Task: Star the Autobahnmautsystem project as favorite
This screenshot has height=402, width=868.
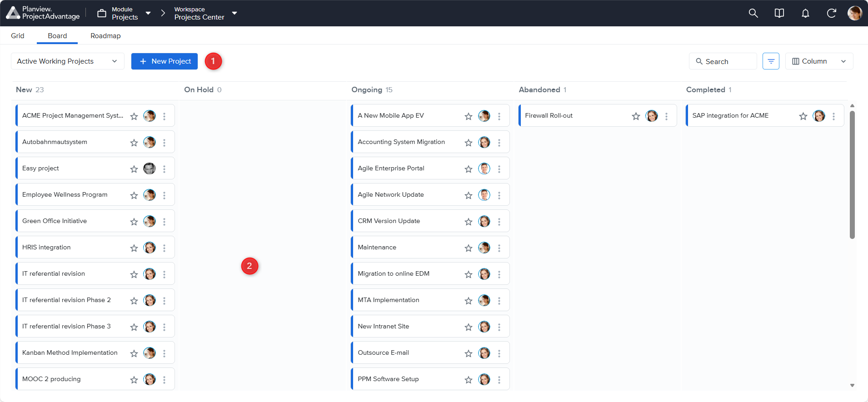Action: [134, 143]
